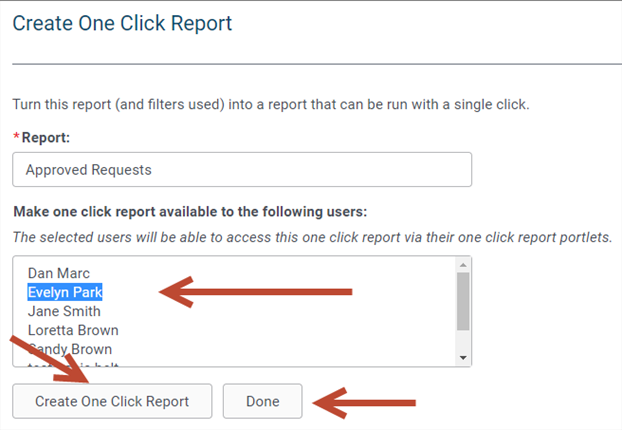Image resolution: width=622 pixels, height=430 pixels.
Task: Click the scrollbar track below the thumb
Action: (463, 341)
